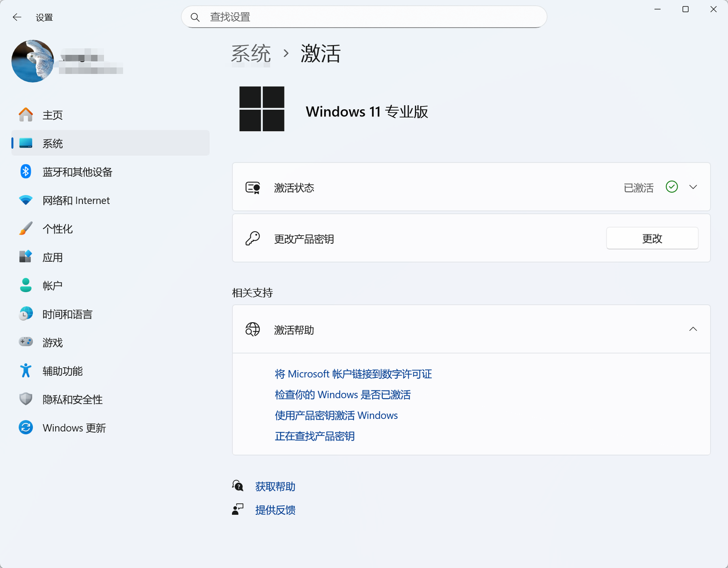Screen dimensions: 728x568
Task: Maximize the 设置 window
Action: (x=686, y=9)
